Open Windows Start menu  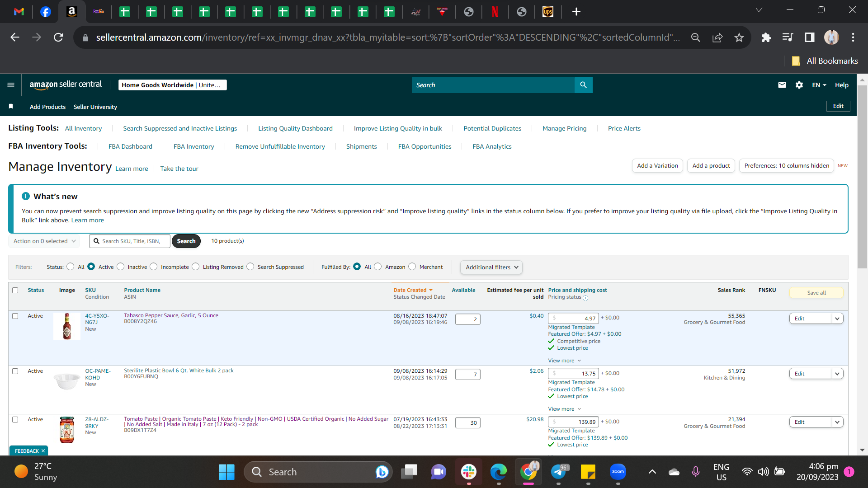coord(226,472)
